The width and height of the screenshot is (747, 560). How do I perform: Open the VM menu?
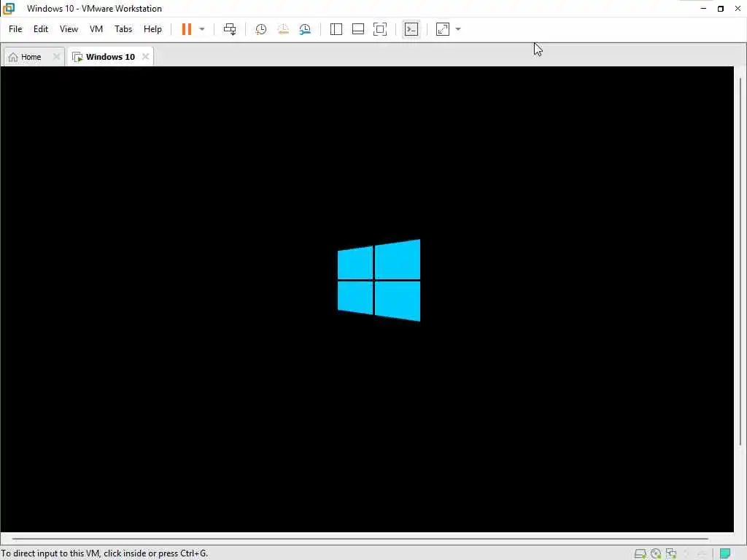(x=96, y=29)
